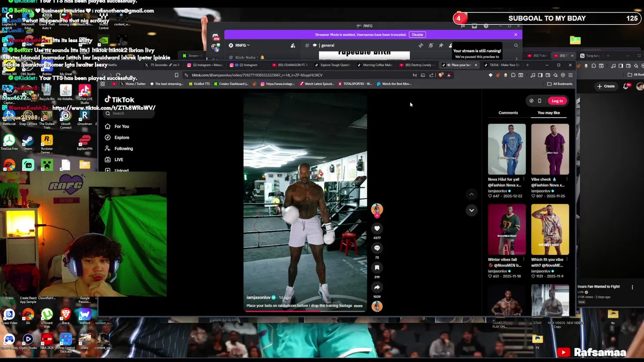Open a new browser tab with plus
The image size is (644, 362).
pyautogui.click(x=527, y=65)
